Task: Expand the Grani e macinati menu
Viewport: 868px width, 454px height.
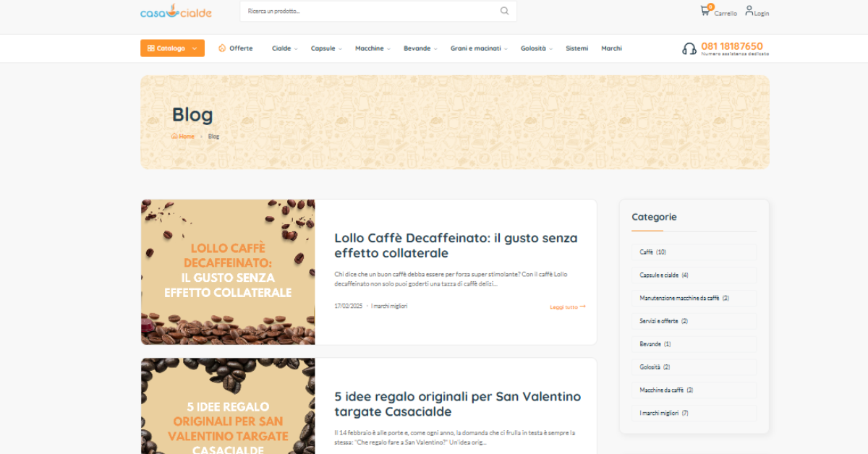Action: click(x=479, y=48)
